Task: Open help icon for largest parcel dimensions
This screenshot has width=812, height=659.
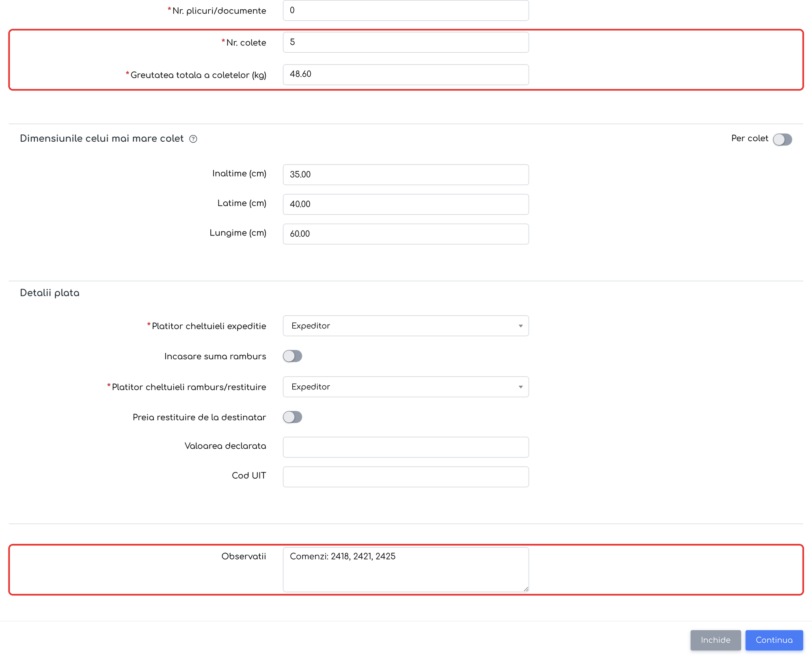Action: coord(193,139)
